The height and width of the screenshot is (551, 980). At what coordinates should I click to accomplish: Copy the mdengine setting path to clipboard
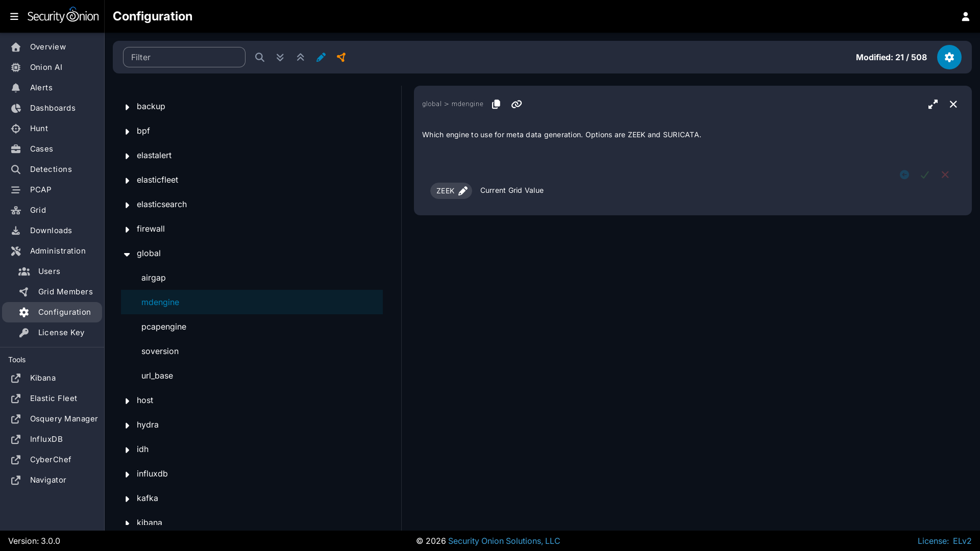pyautogui.click(x=496, y=104)
